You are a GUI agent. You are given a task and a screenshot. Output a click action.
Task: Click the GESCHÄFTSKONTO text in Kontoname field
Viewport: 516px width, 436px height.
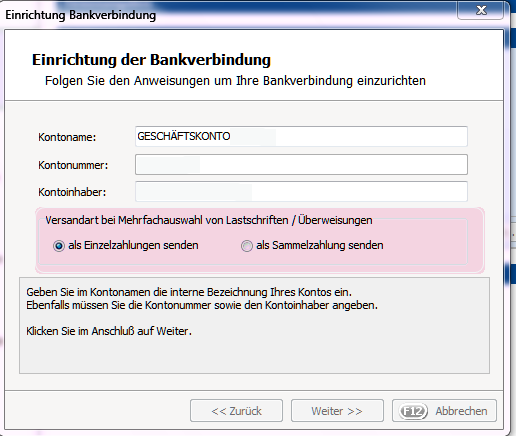pyautogui.click(x=184, y=136)
